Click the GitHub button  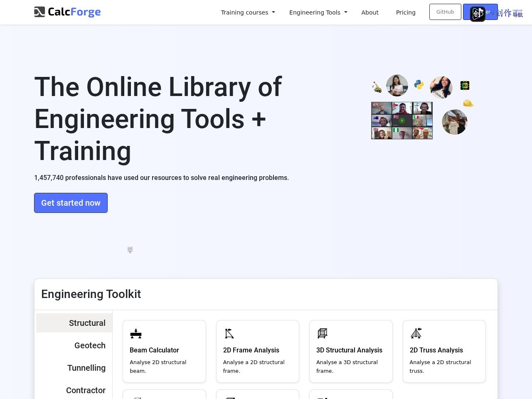445,12
